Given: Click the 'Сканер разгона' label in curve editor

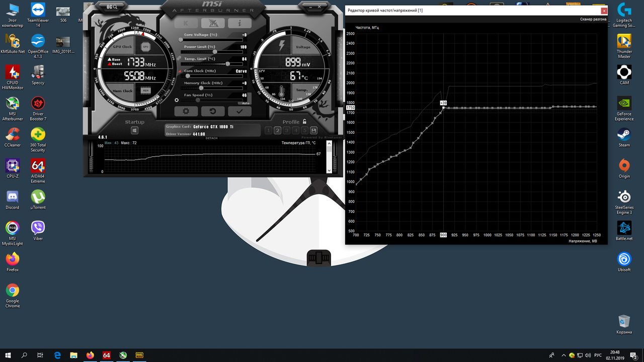Looking at the screenshot, I should [593, 19].
